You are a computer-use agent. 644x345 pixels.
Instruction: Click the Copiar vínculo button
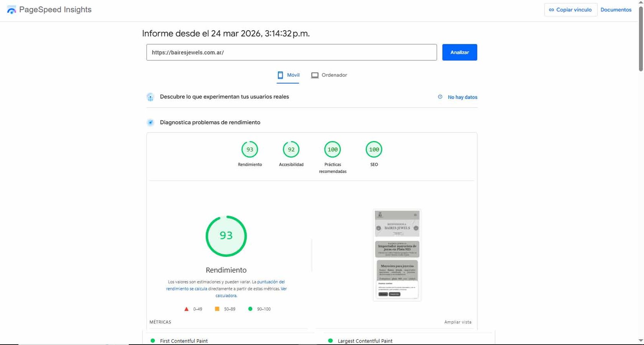(570, 10)
